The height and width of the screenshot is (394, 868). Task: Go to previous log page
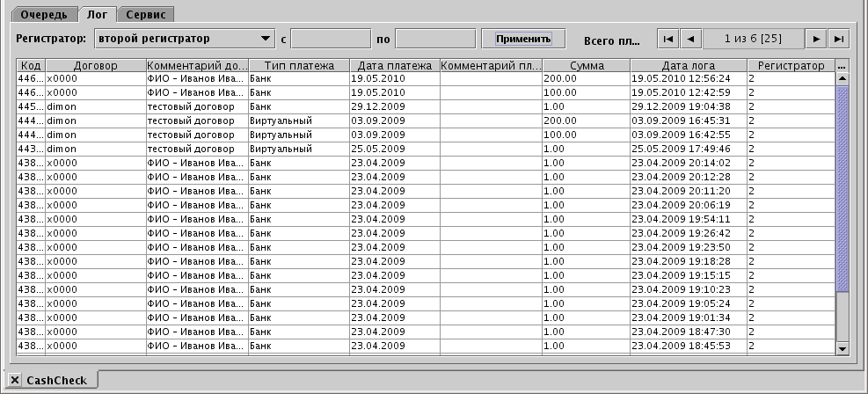click(691, 40)
